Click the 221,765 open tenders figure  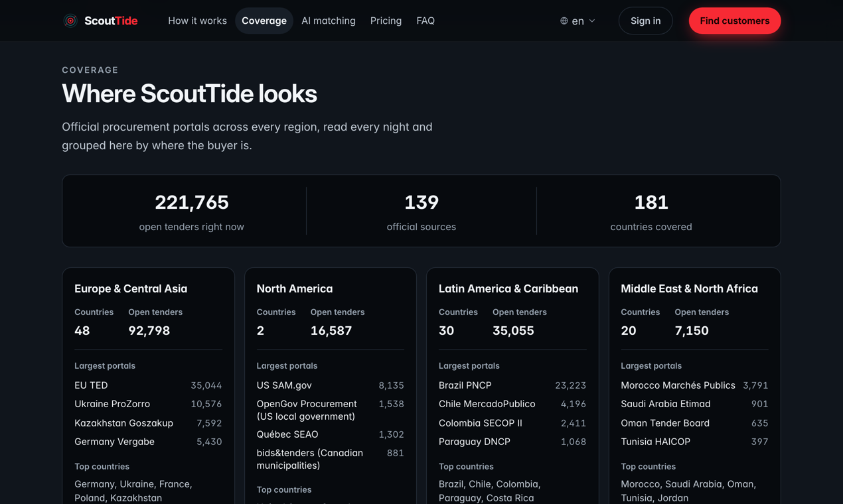(x=192, y=202)
